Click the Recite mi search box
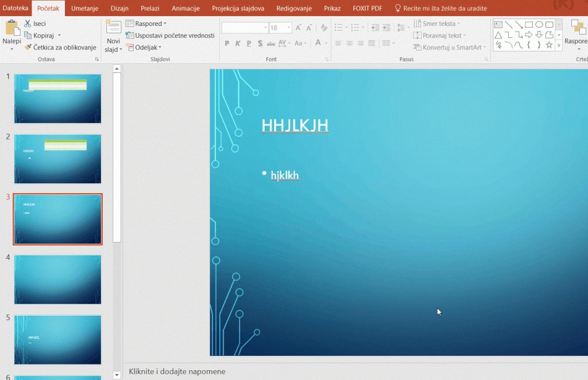 tap(441, 8)
